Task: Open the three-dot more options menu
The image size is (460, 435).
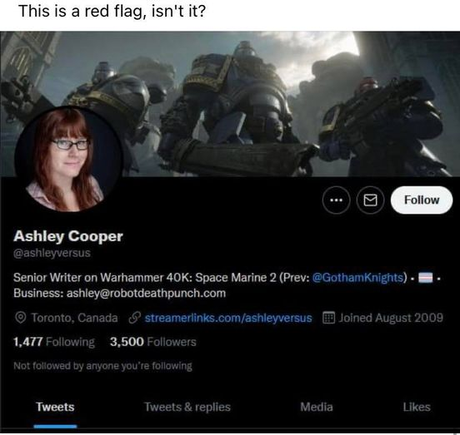Action: tap(336, 200)
